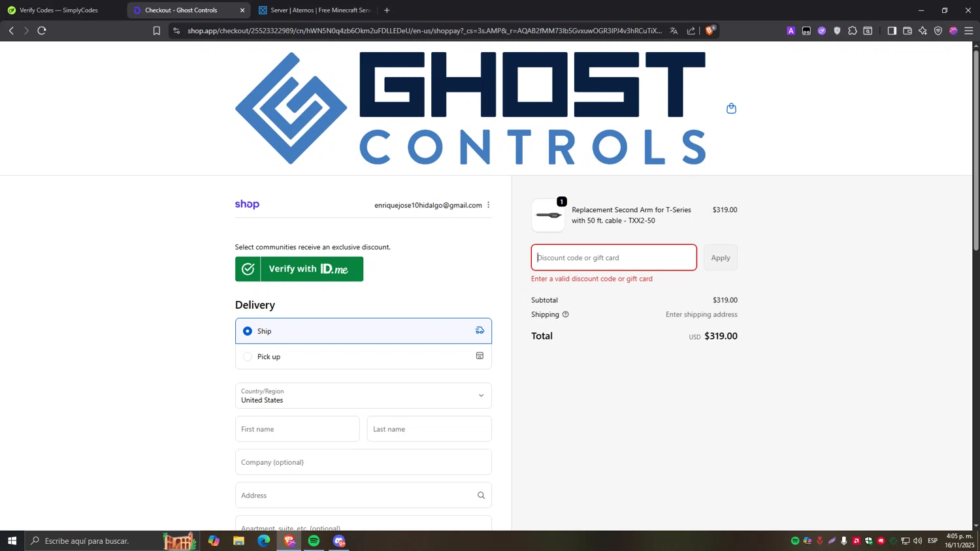Close the Checkout - Ghost Controls tab

point(242,10)
